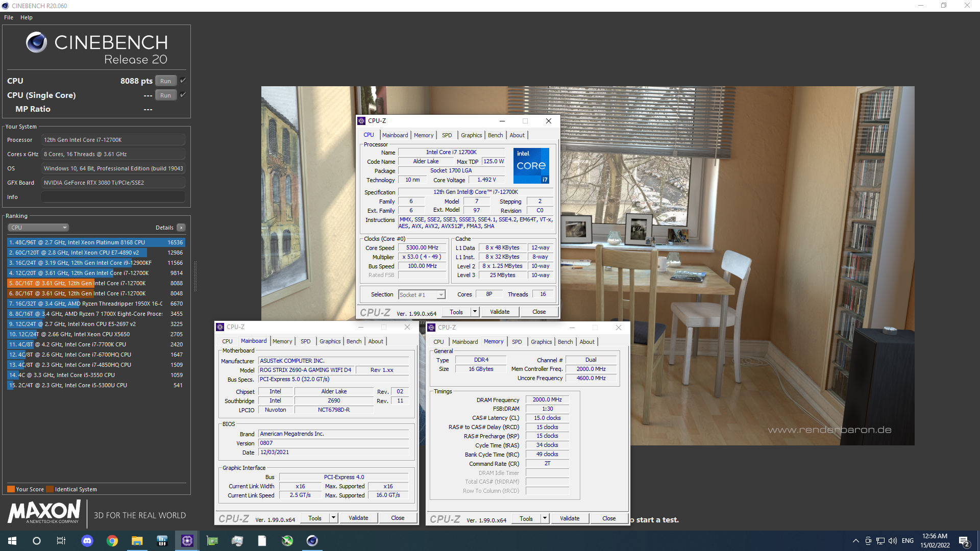Toggle the CPU (Single Core) test checkbox
The height and width of the screenshot is (551, 980).
click(x=183, y=95)
